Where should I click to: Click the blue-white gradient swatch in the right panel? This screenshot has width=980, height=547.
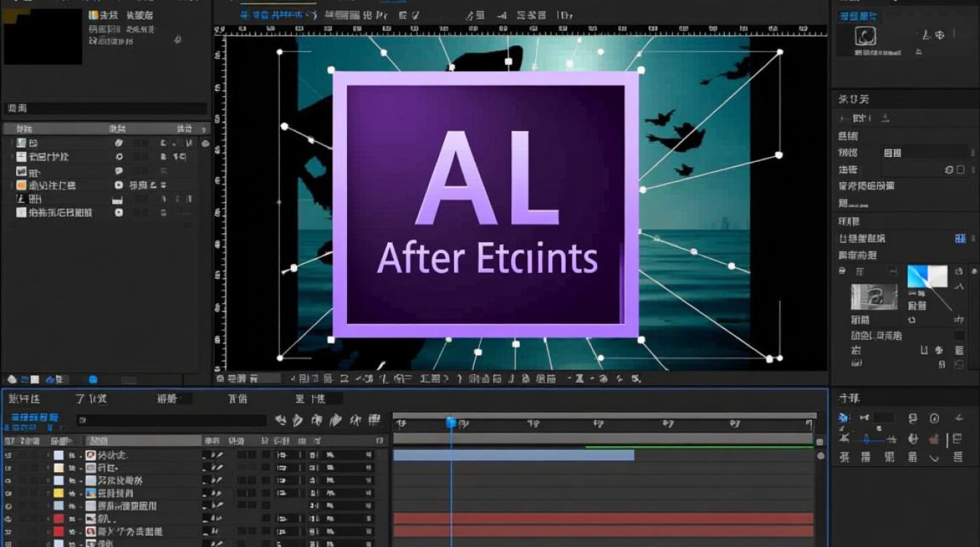[927, 276]
